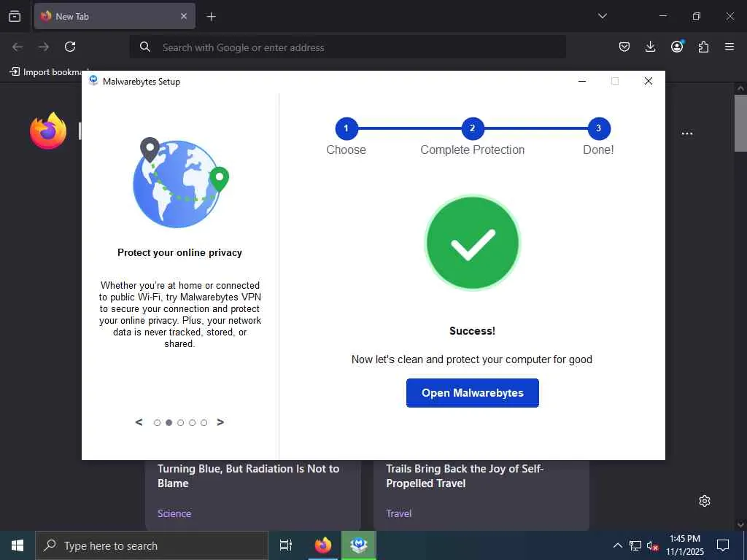Open Windows notification center

pos(723,545)
